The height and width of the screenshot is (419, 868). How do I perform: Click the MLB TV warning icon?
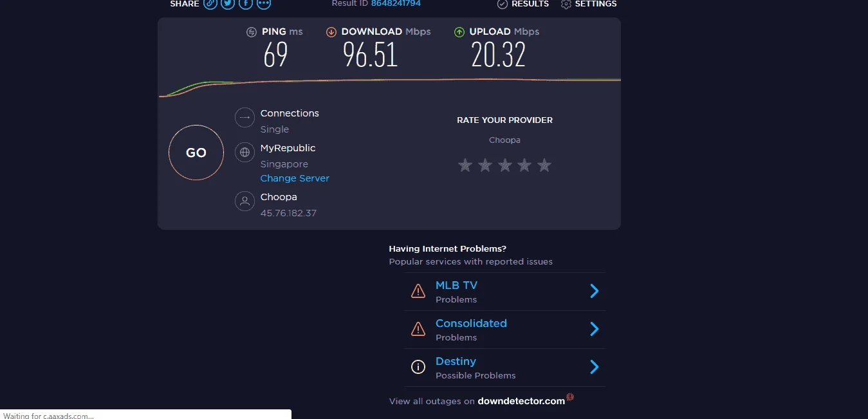[x=418, y=291]
